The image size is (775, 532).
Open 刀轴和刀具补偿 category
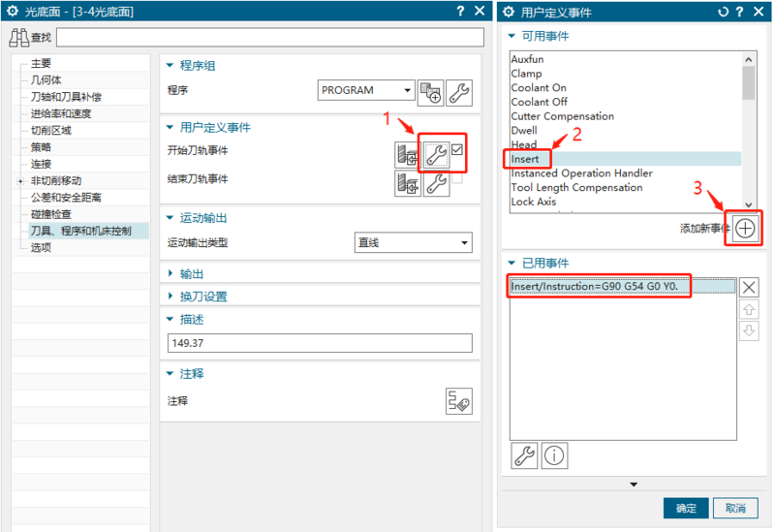[66, 97]
